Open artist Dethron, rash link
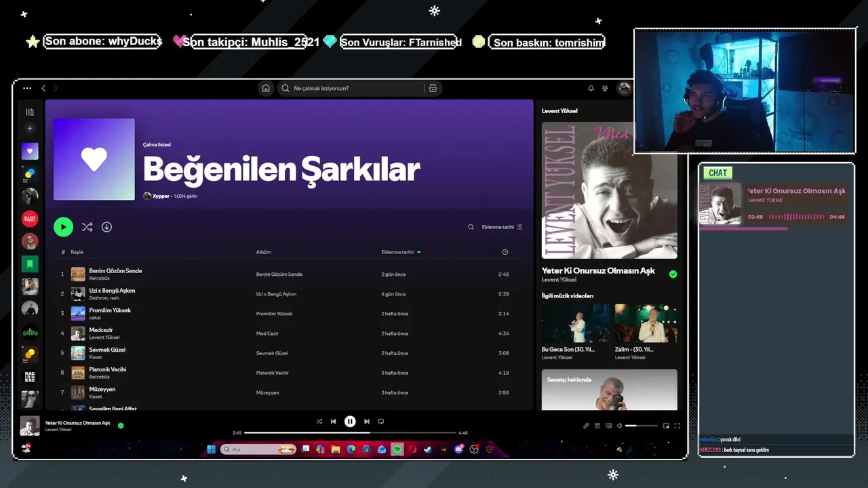This screenshot has height=488, width=868. (x=104, y=298)
